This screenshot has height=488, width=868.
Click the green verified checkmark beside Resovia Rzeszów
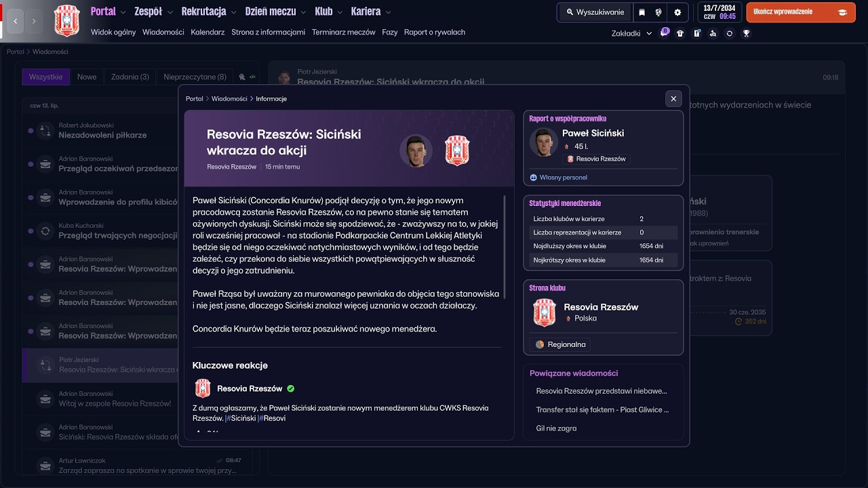point(291,388)
